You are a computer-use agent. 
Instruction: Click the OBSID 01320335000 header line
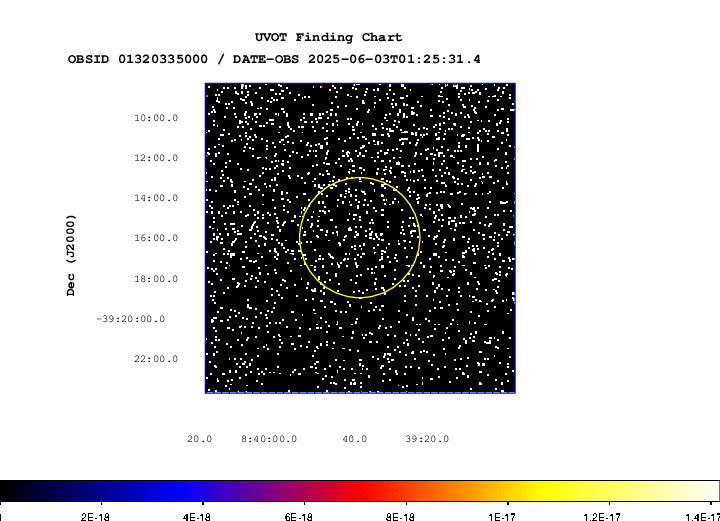pyautogui.click(x=274, y=59)
